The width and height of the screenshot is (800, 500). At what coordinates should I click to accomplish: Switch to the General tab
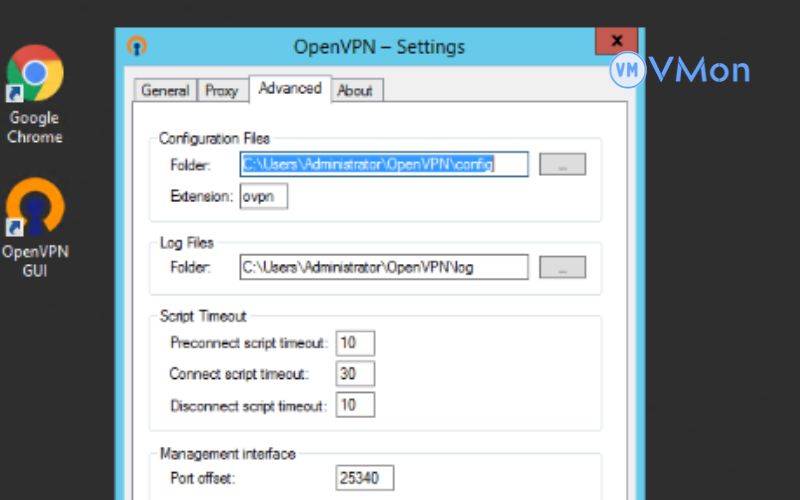[165, 90]
